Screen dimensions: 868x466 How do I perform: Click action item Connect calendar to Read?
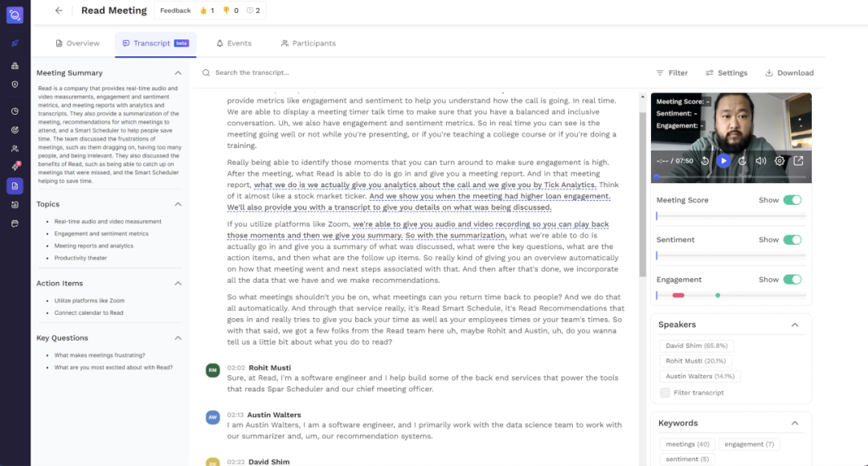88,313
